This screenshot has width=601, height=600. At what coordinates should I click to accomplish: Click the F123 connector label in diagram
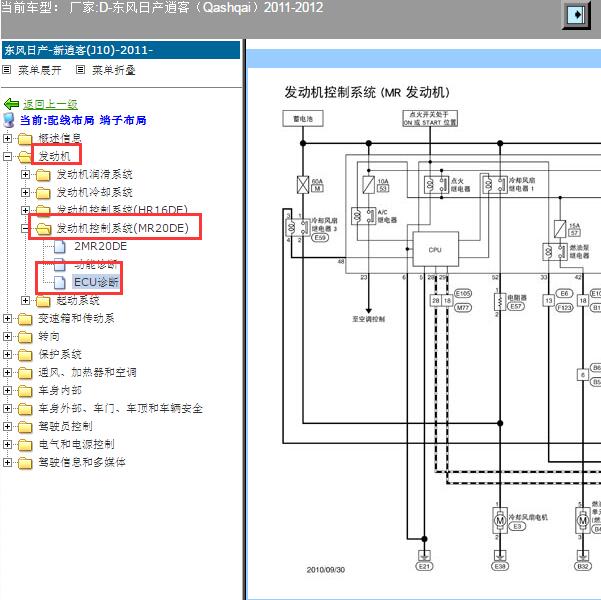(564, 307)
